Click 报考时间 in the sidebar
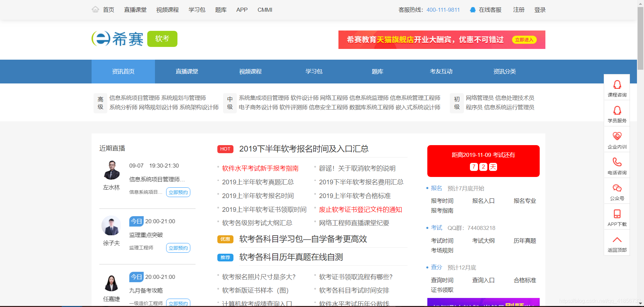The width and height of the screenshot is (644, 307). click(x=442, y=201)
